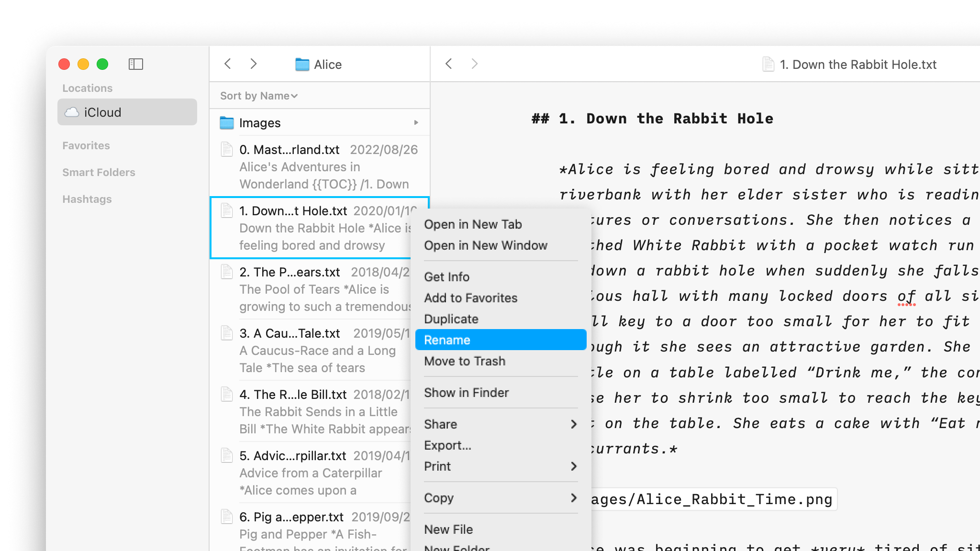Go back in the editor pane history

pyautogui.click(x=448, y=64)
